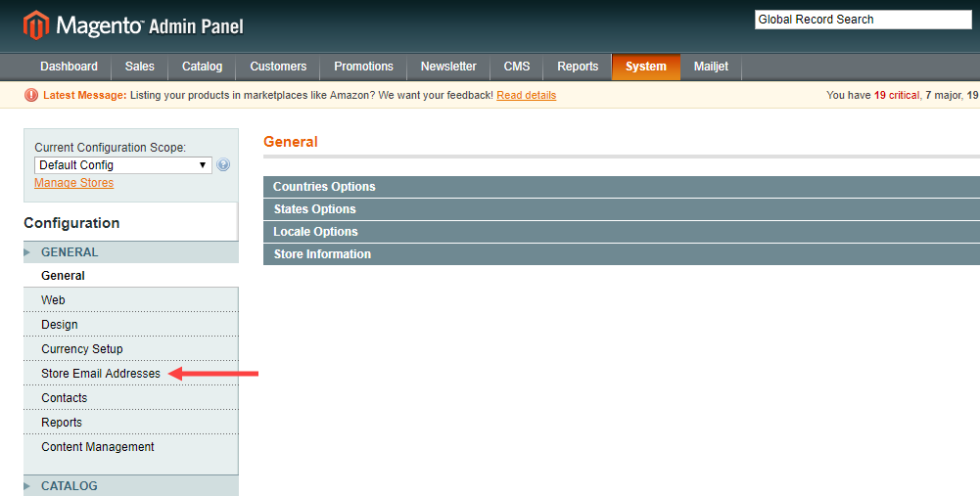Click the Latest Message alert icon

pos(31,95)
